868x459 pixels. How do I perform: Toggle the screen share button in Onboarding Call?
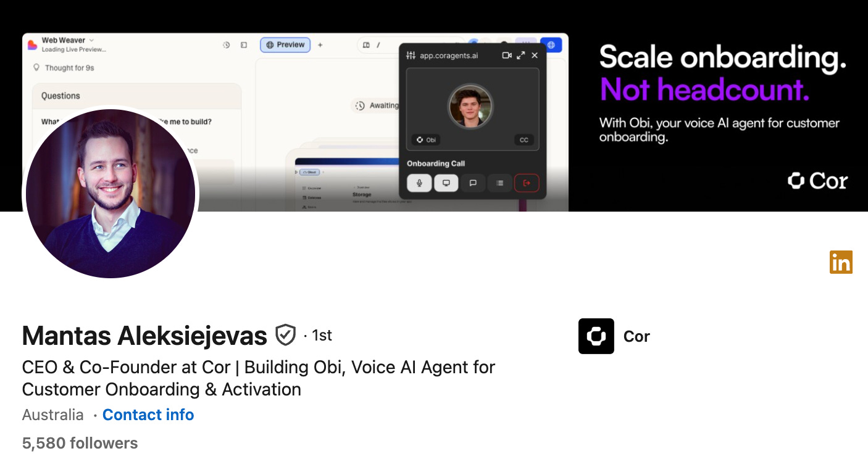click(x=446, y=183)
